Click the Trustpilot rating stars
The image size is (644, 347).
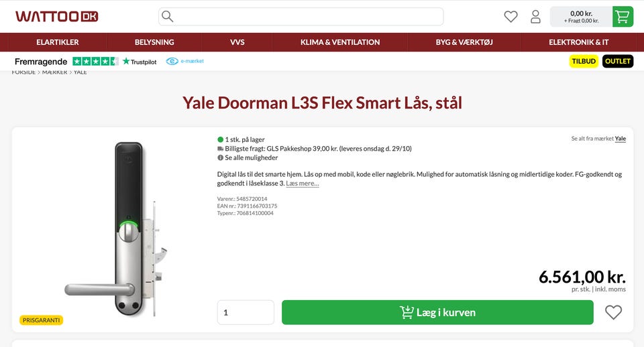pyautogui.click(x=95, y=61)
